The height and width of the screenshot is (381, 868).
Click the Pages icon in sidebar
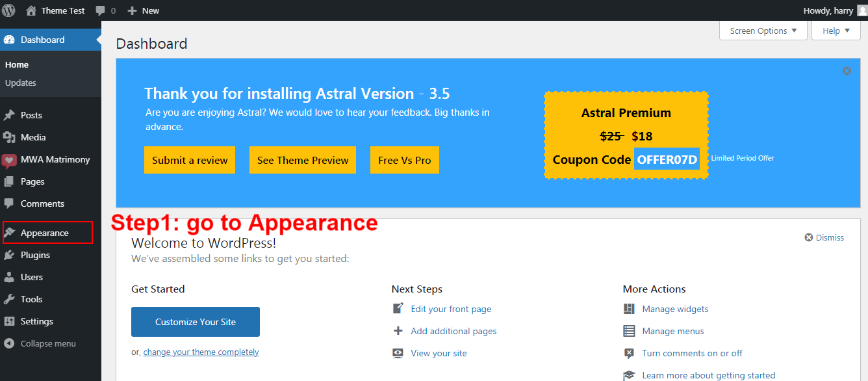(9, 181)
